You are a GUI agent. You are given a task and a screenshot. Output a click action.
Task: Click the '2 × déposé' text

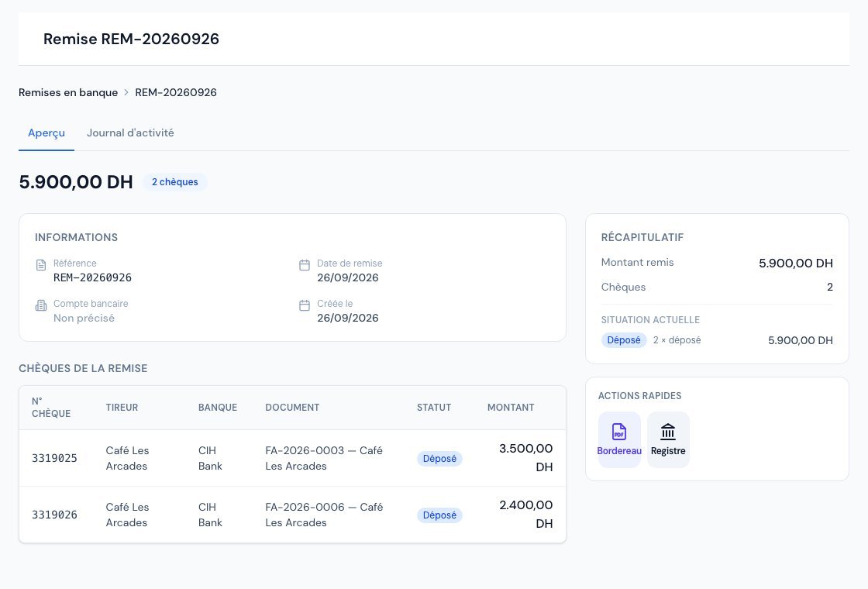(677, 340)
